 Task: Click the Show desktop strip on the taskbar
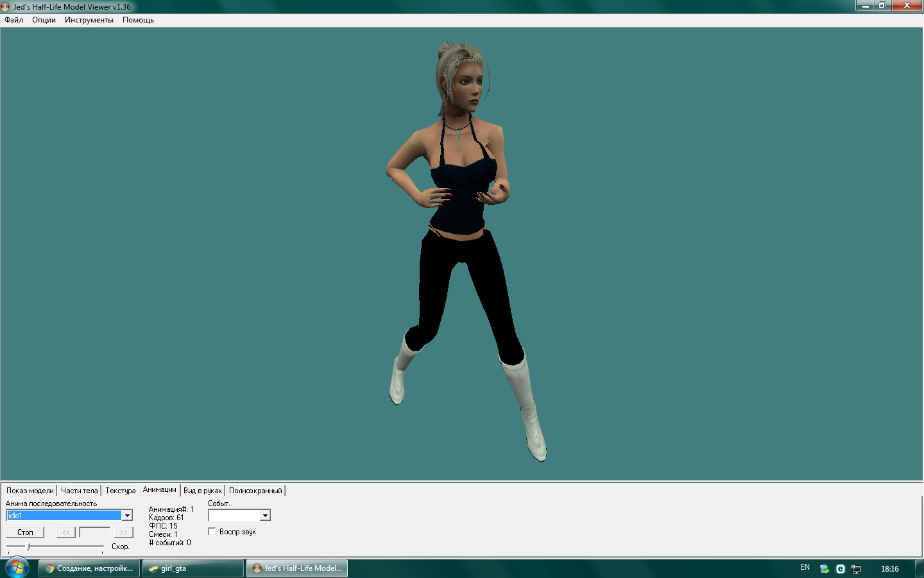[x=919, y=568]
